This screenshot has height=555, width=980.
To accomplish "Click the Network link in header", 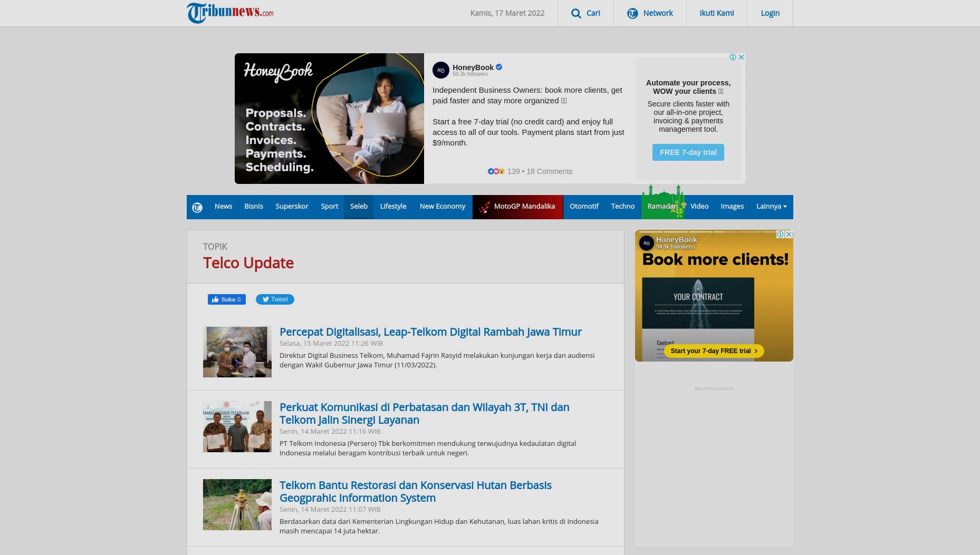I will (658, 13).
